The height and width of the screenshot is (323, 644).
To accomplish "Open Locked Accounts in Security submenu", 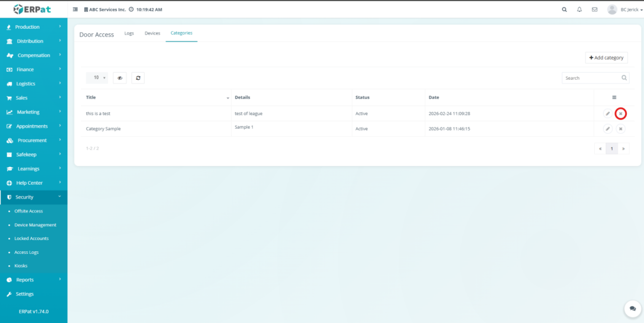I will pyautogui.click(x=31, y=239).
